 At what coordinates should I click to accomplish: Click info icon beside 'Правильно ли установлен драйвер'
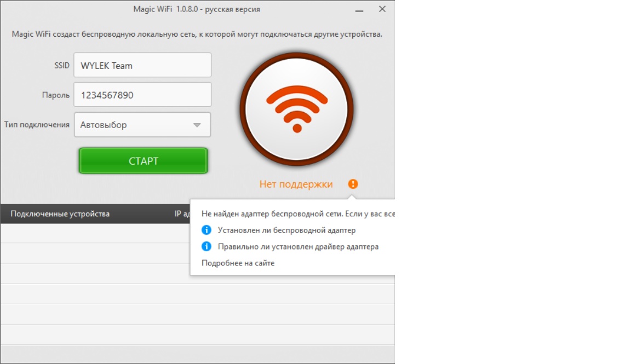click(206, 246)
